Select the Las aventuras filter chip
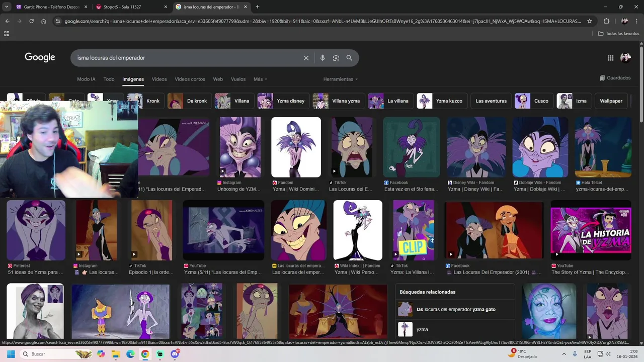Viewport: 644px width, 362px height. tap(491, 101)
